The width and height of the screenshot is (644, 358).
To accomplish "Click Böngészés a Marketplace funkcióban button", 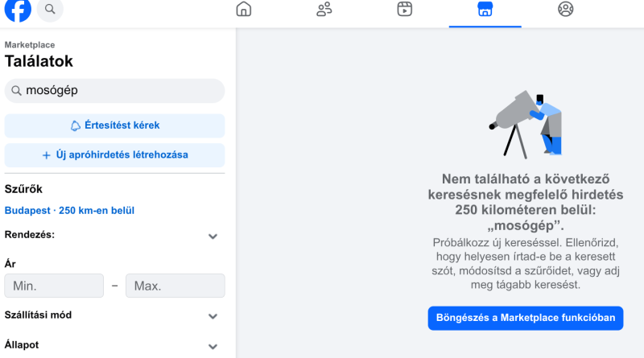I will (x=526, y=318).
